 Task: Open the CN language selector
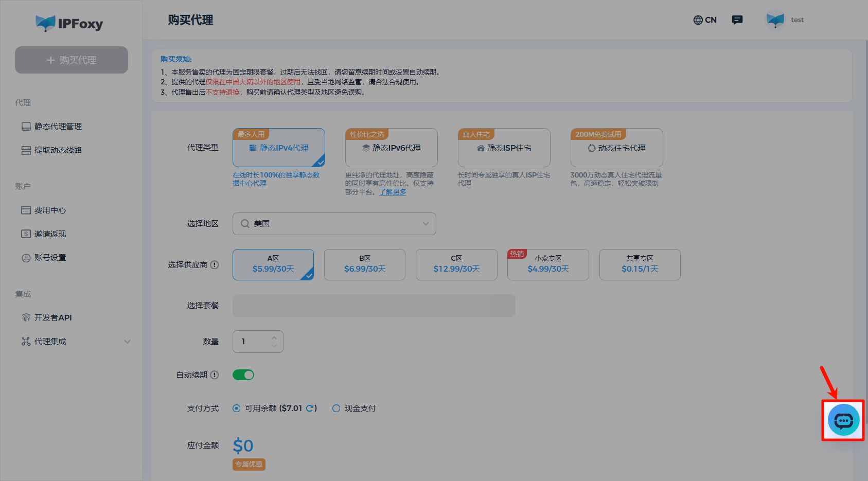pyautogui.click(x=704, y=20)
